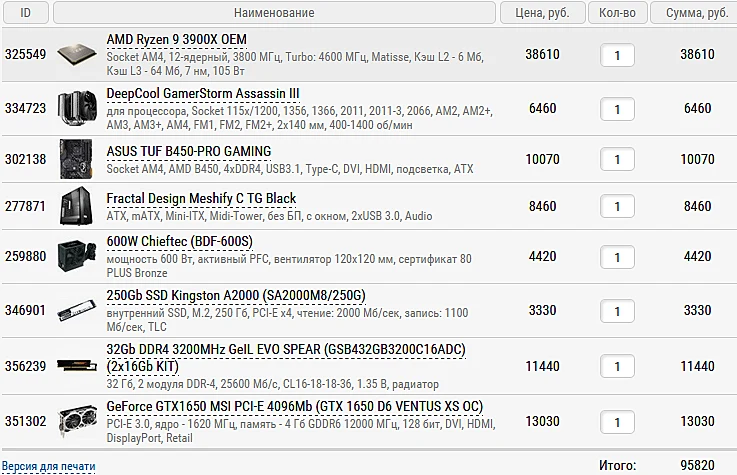Select product ID 302138
The height and width of the screenshot is (475, 737).
(x=25, y=159)
